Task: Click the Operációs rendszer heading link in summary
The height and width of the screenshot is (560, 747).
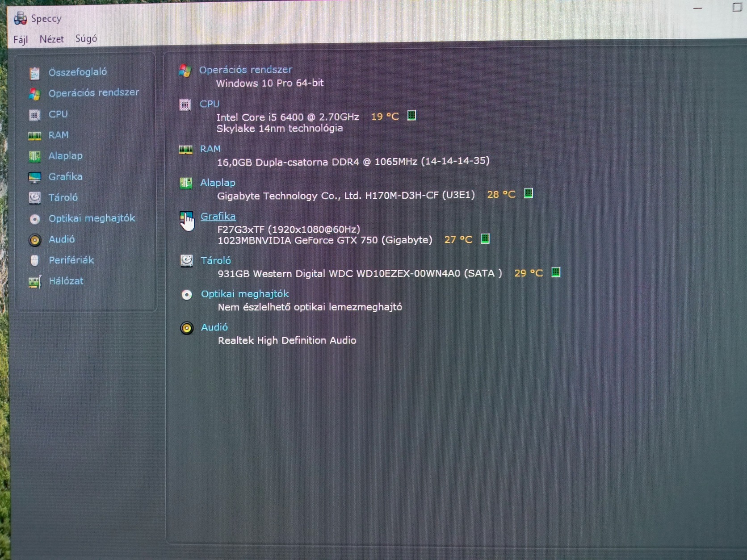Action: pyautogui.click(x=246, y=70)
